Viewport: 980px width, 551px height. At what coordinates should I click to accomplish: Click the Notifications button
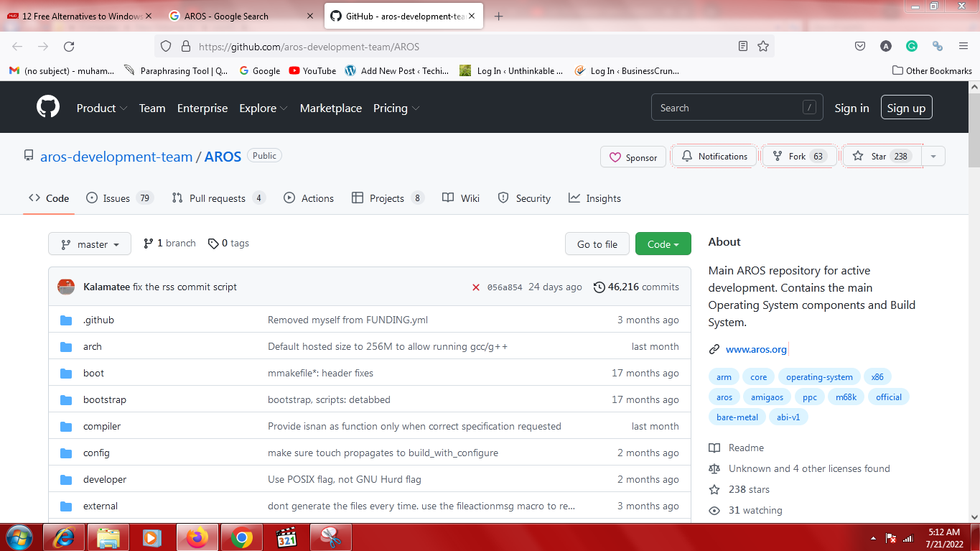(x=714, y=156)
